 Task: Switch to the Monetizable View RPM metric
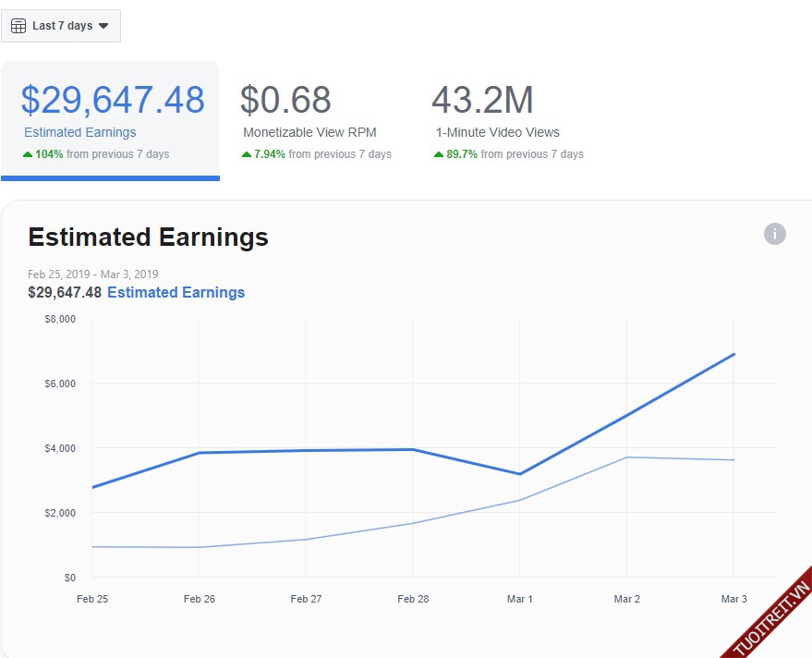309,132
